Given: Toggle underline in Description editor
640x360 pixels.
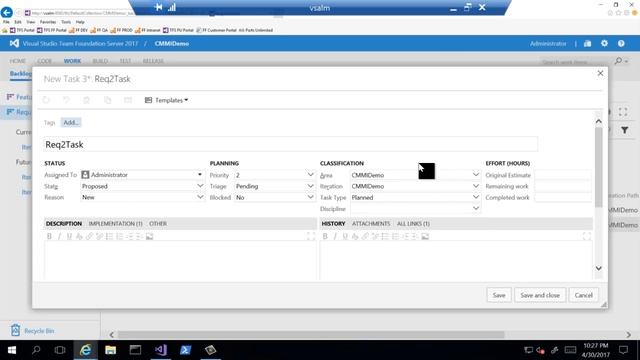Looking at the screenshot, I should [69, 236].
